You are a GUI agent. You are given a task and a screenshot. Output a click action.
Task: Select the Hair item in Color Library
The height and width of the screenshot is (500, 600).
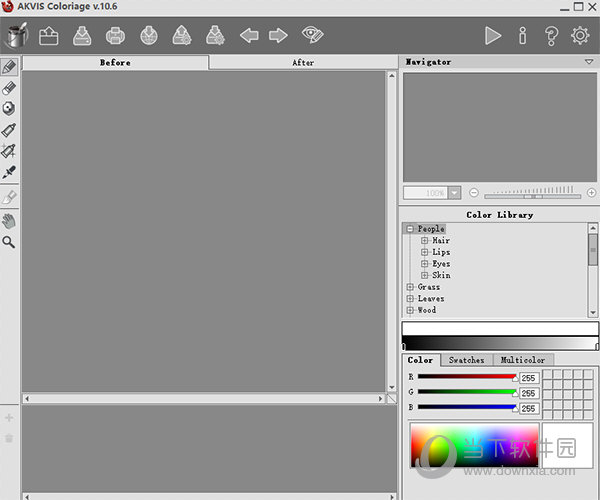(x=441, y=241)
